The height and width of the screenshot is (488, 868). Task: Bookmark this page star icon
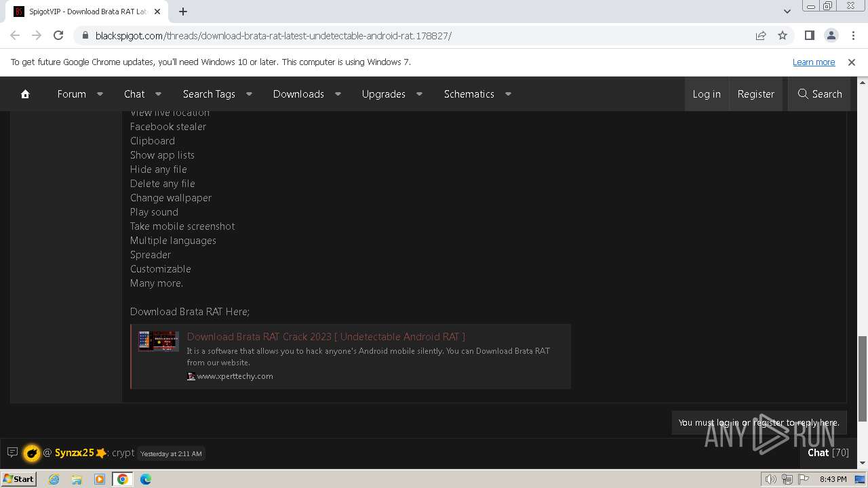click(783, 35)
